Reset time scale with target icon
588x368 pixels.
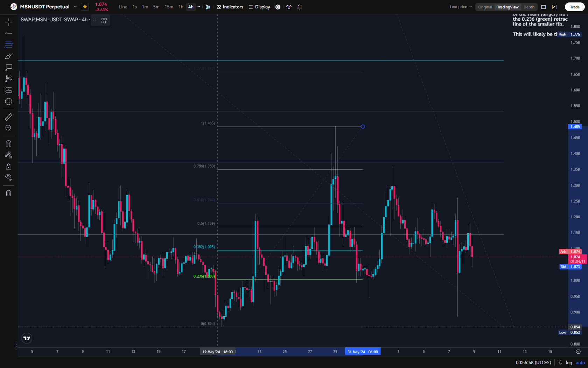pyautogui.click(x=578, y=352)
